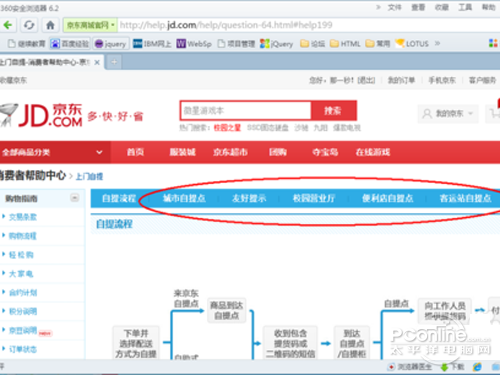Click the IE mode icon in status bar
Viewport: 500px width, 375px height.
(477, 367)
